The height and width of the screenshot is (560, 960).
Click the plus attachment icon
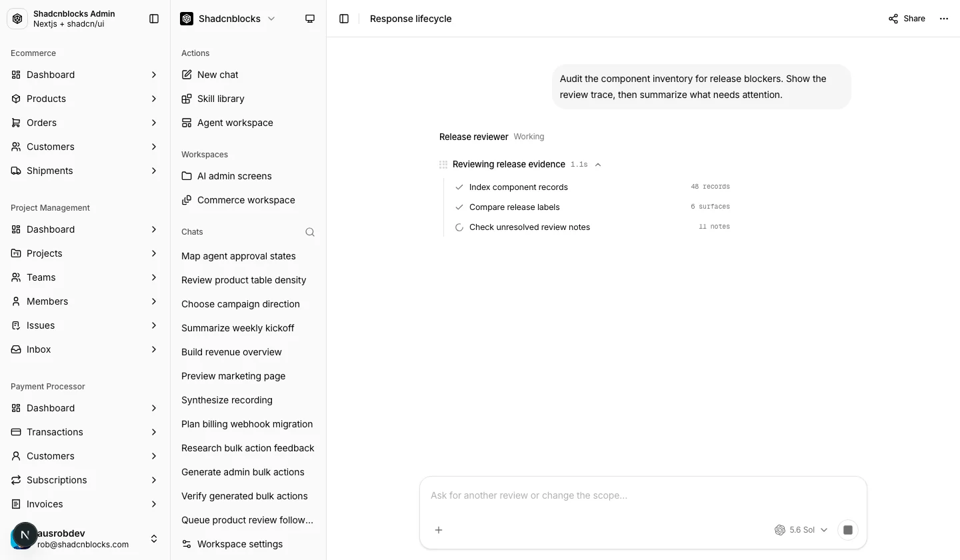(439, 530)
